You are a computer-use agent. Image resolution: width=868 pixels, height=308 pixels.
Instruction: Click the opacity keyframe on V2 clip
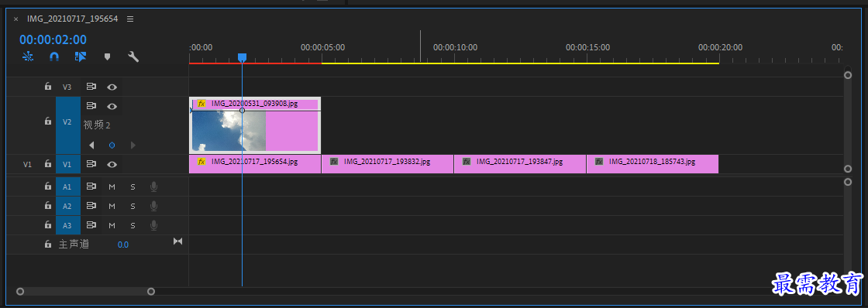pyautogui.click(x=242, y=111)
